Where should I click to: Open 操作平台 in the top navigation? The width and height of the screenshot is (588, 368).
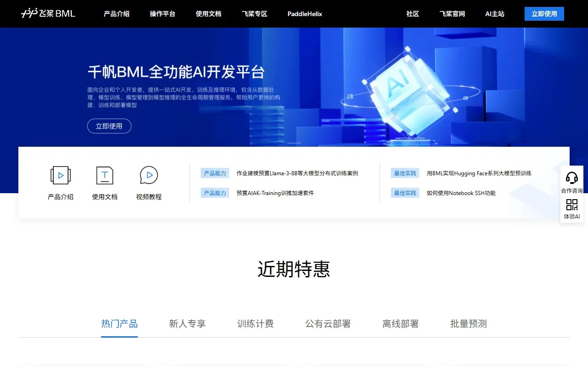163,14
